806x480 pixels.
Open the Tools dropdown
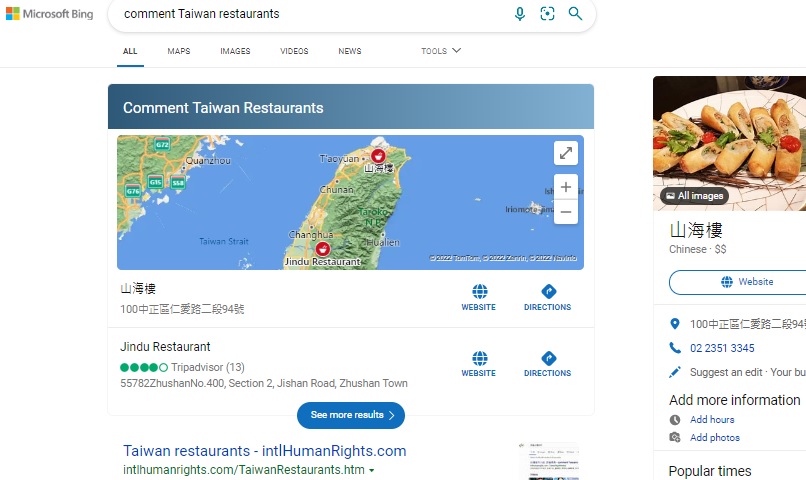(x=441, y=51)
